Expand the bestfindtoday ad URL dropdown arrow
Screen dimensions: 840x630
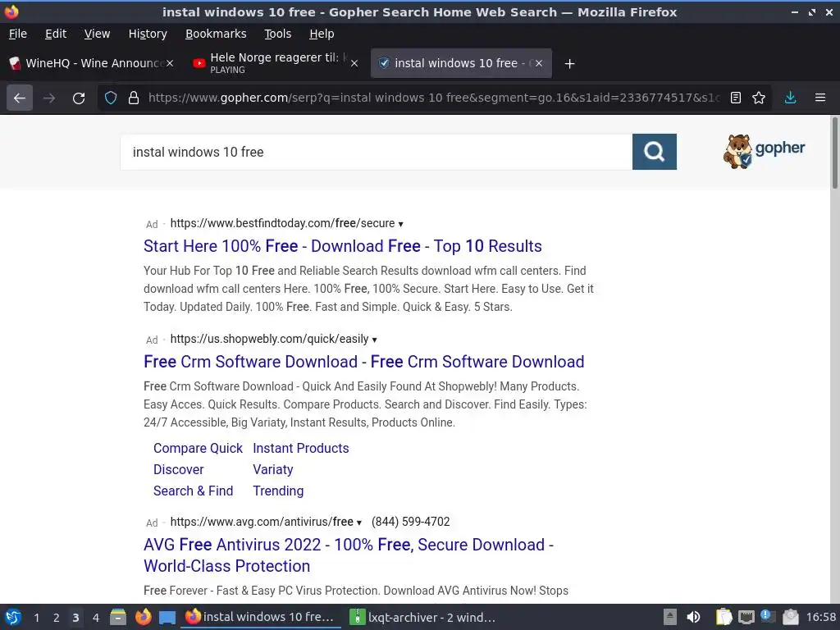point(400,224)
